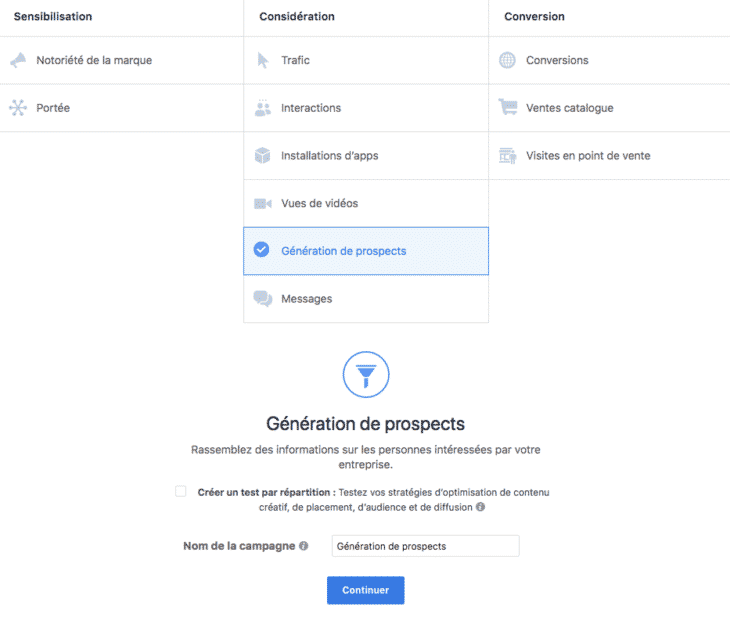Click the Ventes catalogue cart icon

pos(508,108)
